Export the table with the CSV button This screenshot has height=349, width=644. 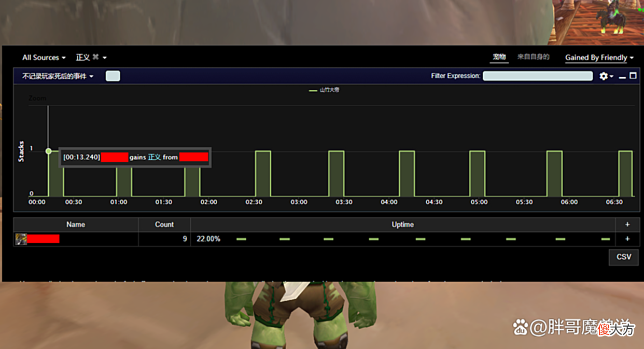pyautogui.click(x=624, y=257)
